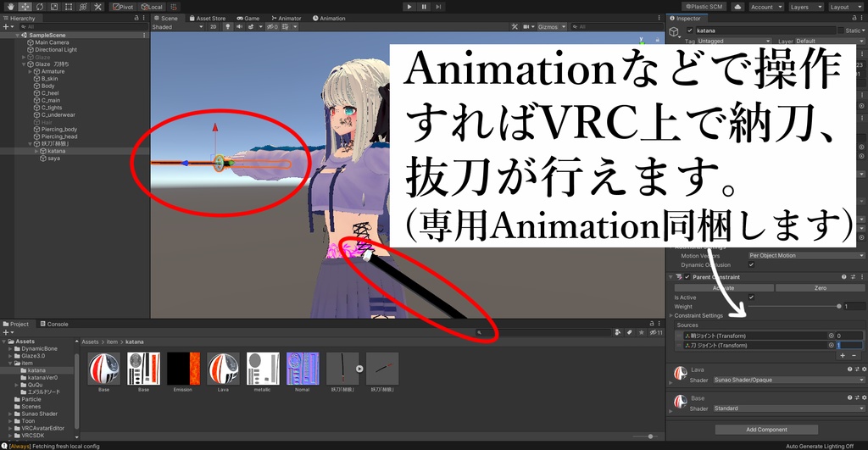Toggle scene audio speaker icon

(239, 26)
